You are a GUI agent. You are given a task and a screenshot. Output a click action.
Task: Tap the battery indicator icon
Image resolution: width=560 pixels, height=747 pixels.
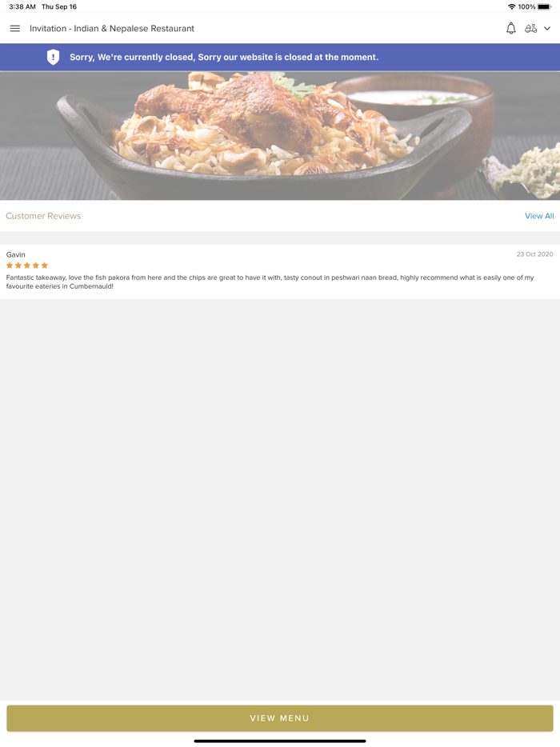(x=544, y=6)
